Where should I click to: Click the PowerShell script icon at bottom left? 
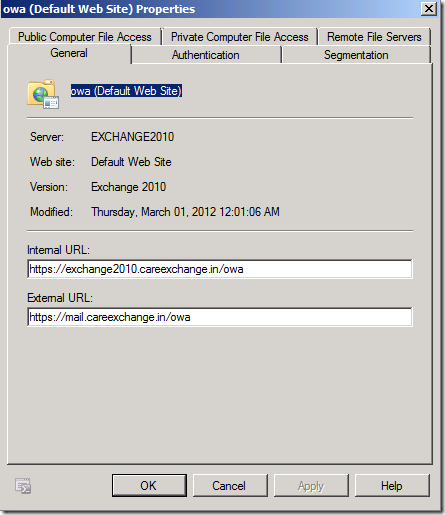23,486
